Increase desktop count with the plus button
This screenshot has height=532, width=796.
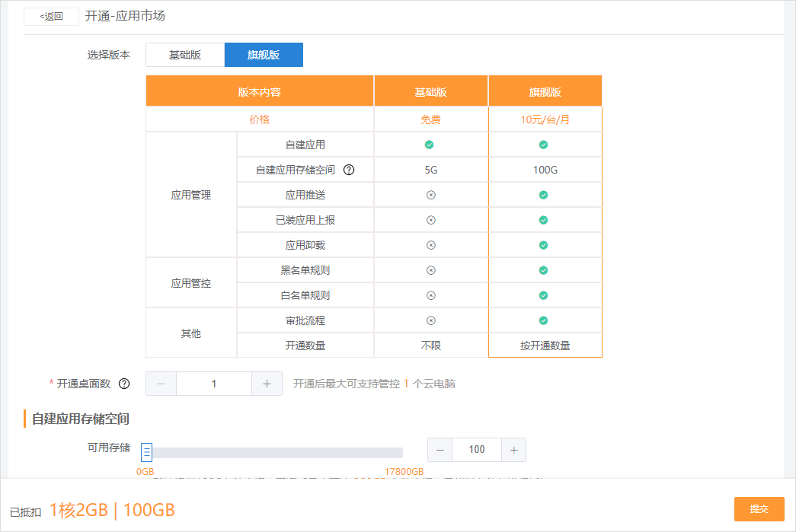(267, 383)
